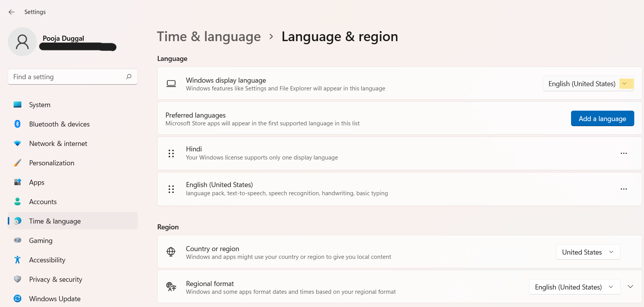
Task: Click drag handle beside Hindi
Action: 171,153
